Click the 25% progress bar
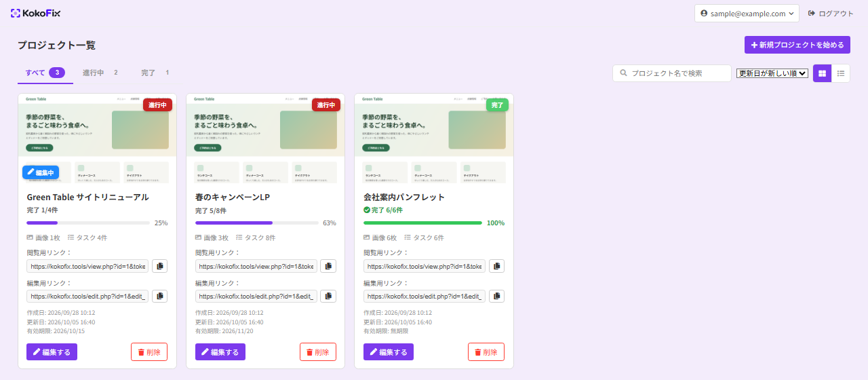868x380 pixels. [x=88, y=223]
